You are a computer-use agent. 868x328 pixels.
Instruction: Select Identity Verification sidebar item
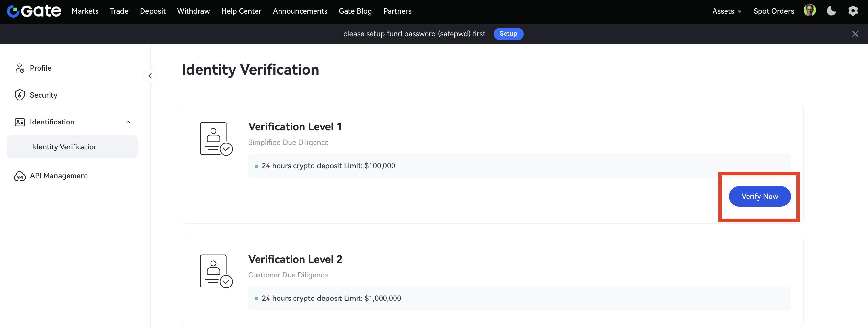click(x=72, y=147)
